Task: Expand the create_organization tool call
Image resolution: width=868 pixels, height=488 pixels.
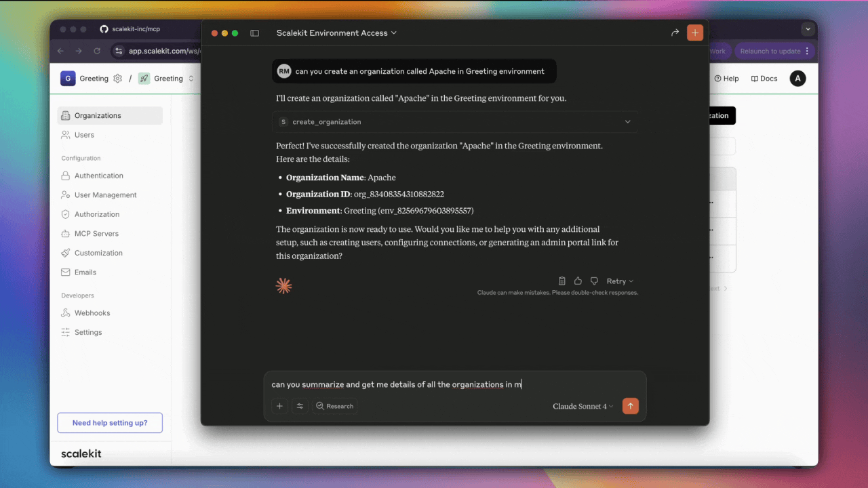Action: (455, 122)
